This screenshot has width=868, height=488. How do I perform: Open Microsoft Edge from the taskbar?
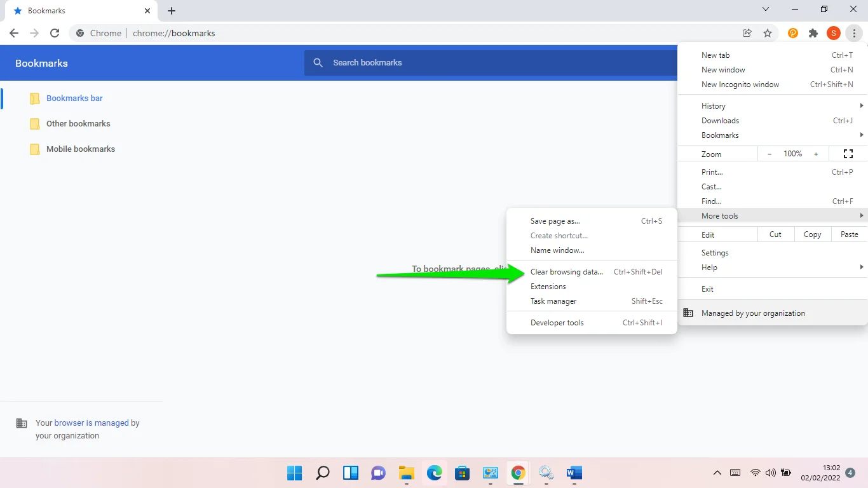435,473
